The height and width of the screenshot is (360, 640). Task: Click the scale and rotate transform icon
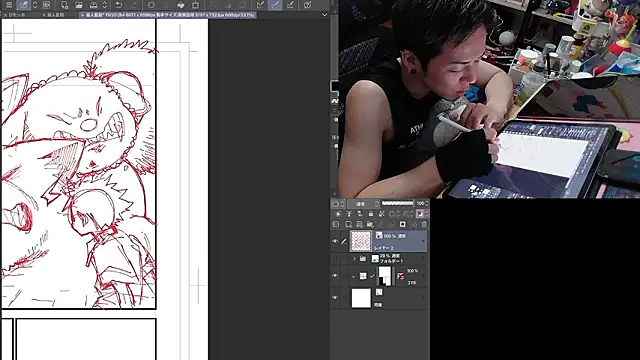pyautogui.click(x=196, y=5)
